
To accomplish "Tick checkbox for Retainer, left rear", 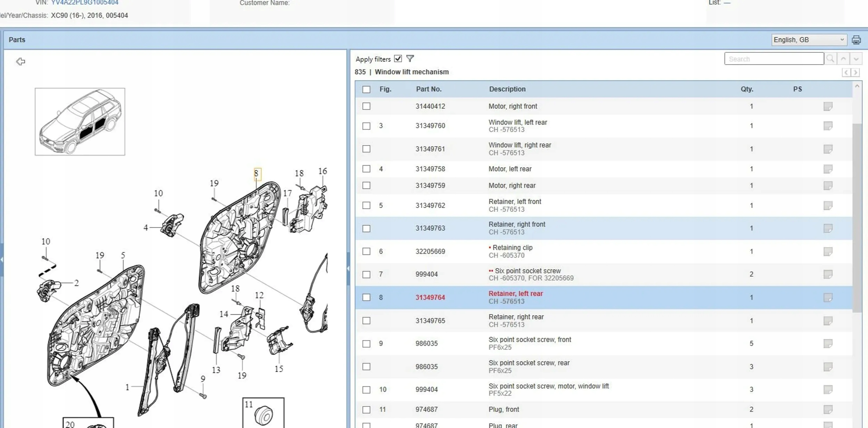I will coord(366,297).
